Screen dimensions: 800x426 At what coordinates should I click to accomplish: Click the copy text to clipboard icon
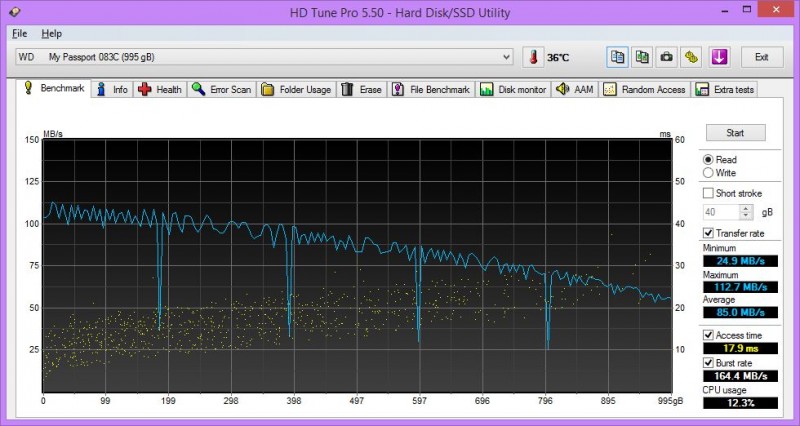617,57
